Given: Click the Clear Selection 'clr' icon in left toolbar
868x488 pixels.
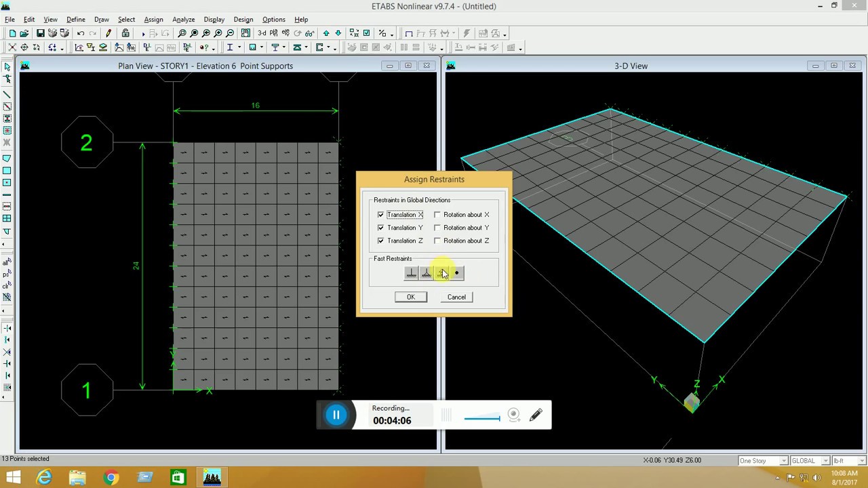Looking at the screenshot, I should [x=7, y=285].
